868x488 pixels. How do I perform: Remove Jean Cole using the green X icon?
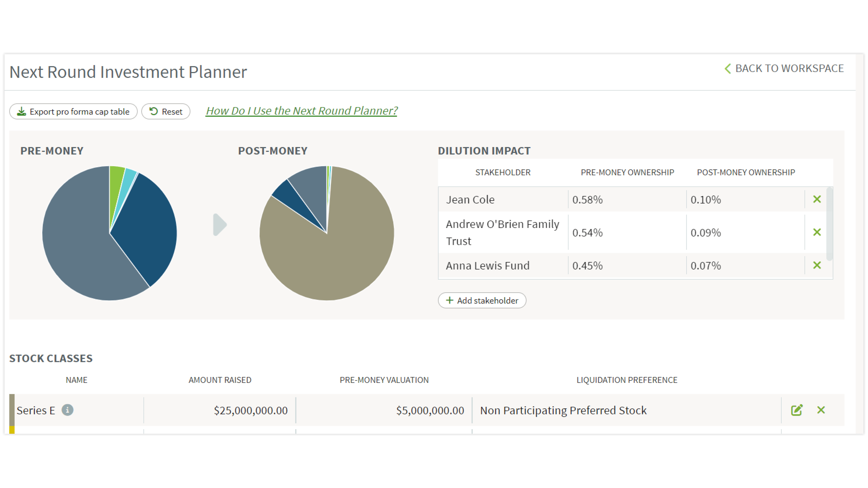point(817,199)
